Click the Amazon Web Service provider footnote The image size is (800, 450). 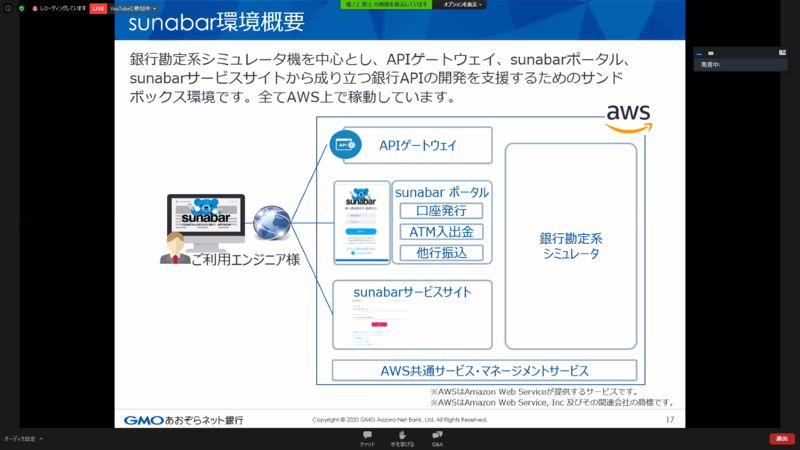pos(535,392)
